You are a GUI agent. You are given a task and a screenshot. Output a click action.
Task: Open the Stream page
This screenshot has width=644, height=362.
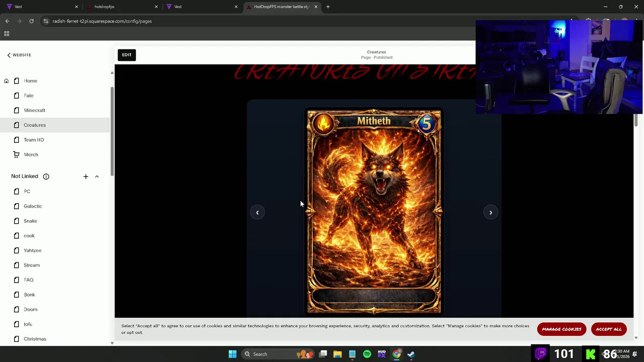[x=31, y=265]
